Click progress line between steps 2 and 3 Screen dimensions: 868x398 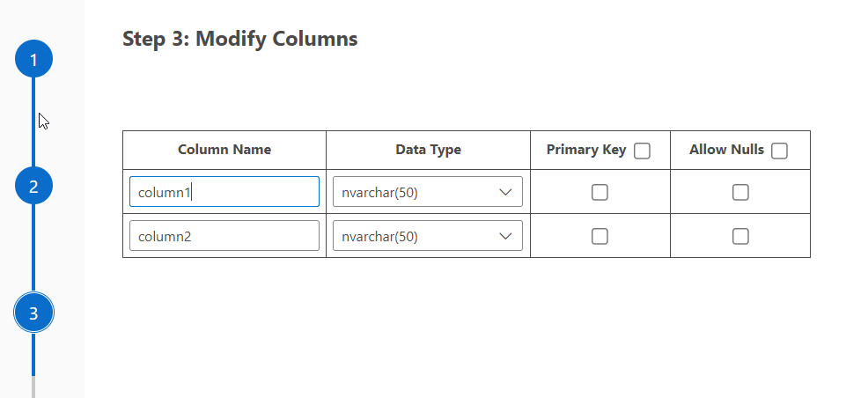click(x=33, y=250)
